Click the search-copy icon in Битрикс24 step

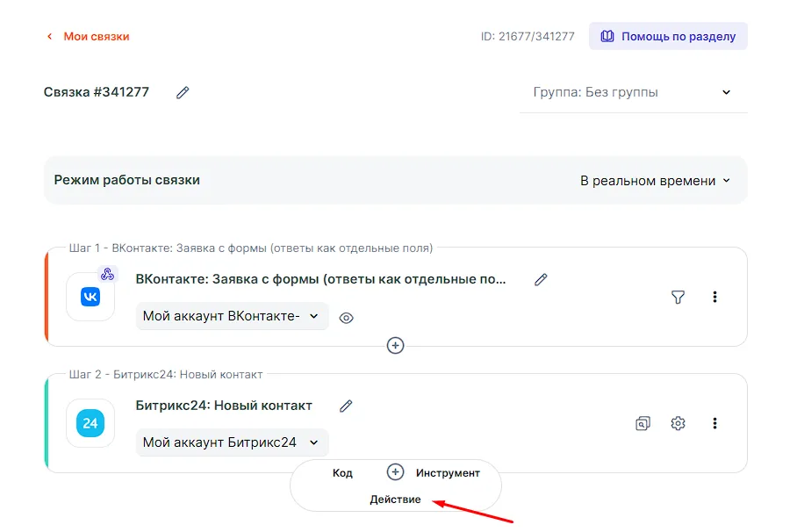[x=643, y=423]
